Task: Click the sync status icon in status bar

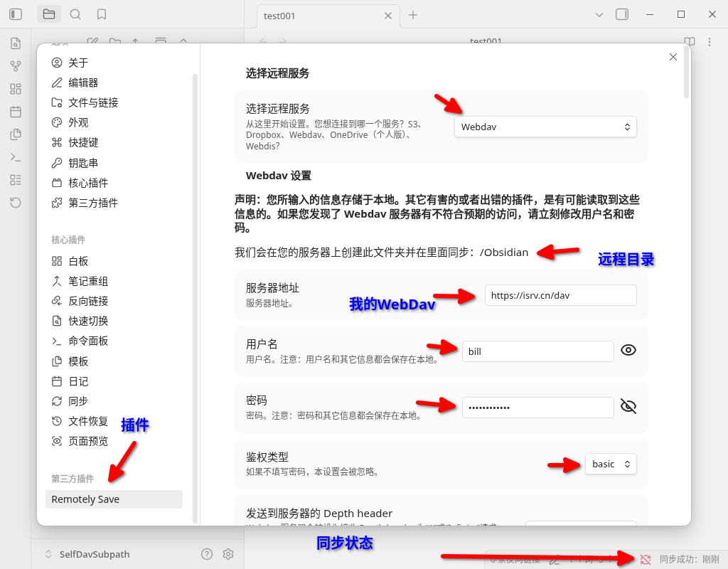Action: coord(646,560)
